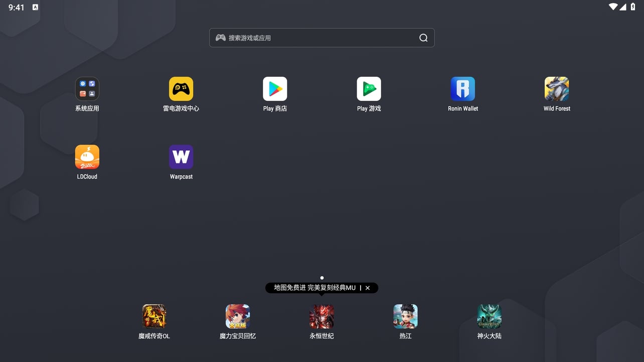Click the LDCloud label text

[87, 176]
